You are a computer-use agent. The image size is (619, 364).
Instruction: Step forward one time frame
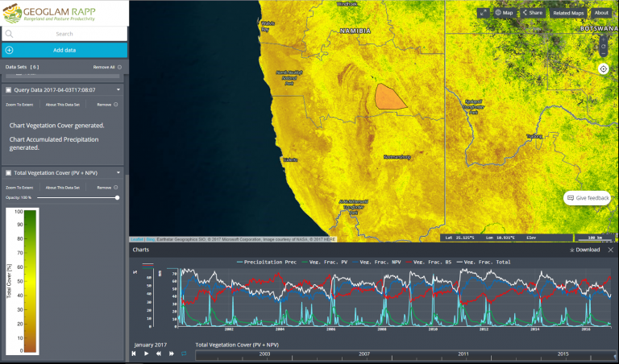point(172,354)
